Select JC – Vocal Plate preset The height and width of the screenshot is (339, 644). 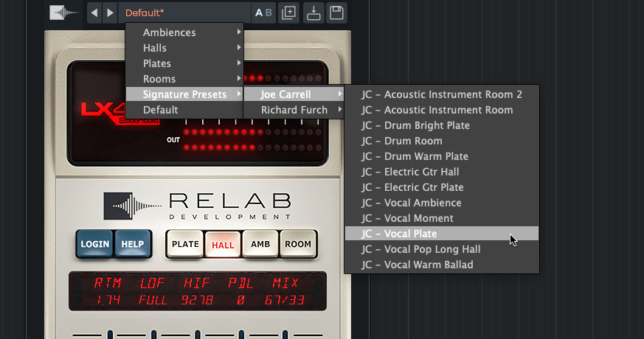(442, 234)
